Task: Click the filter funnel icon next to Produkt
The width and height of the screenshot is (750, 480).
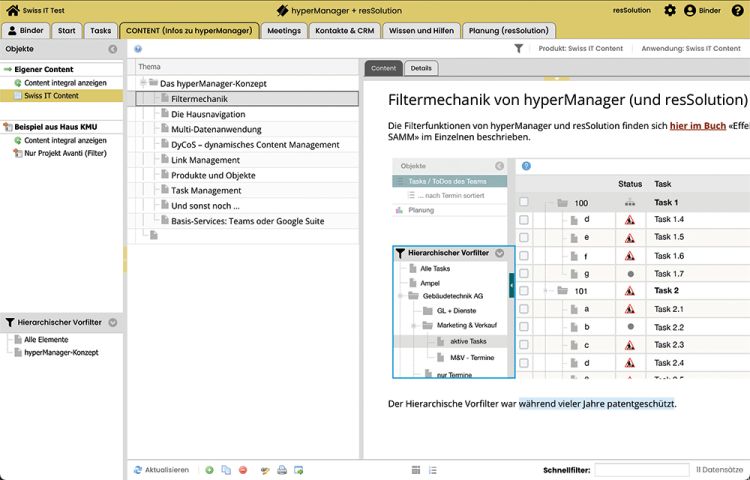Action: pos(518,48)
